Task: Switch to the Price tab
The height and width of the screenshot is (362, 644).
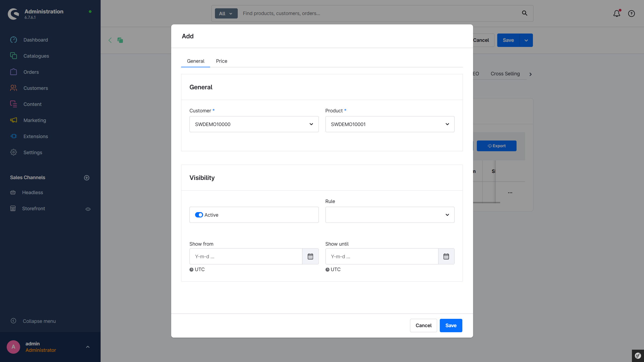Action: pos(221,61)
